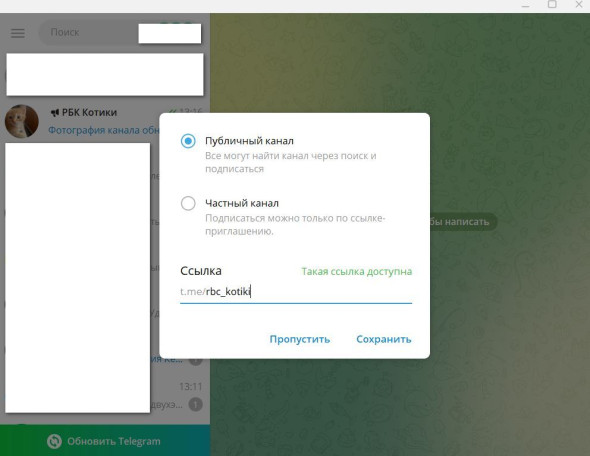The height and width of the screenshot is (456, 590).
Task: Click the Обновить Telegram label
Action: coord(114,441)
